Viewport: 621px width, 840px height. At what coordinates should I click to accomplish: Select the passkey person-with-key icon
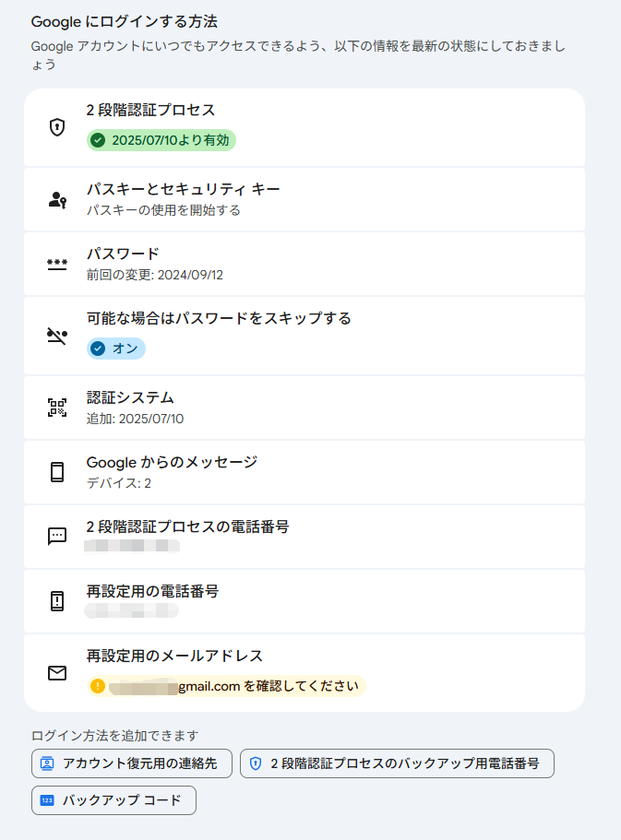56,199
